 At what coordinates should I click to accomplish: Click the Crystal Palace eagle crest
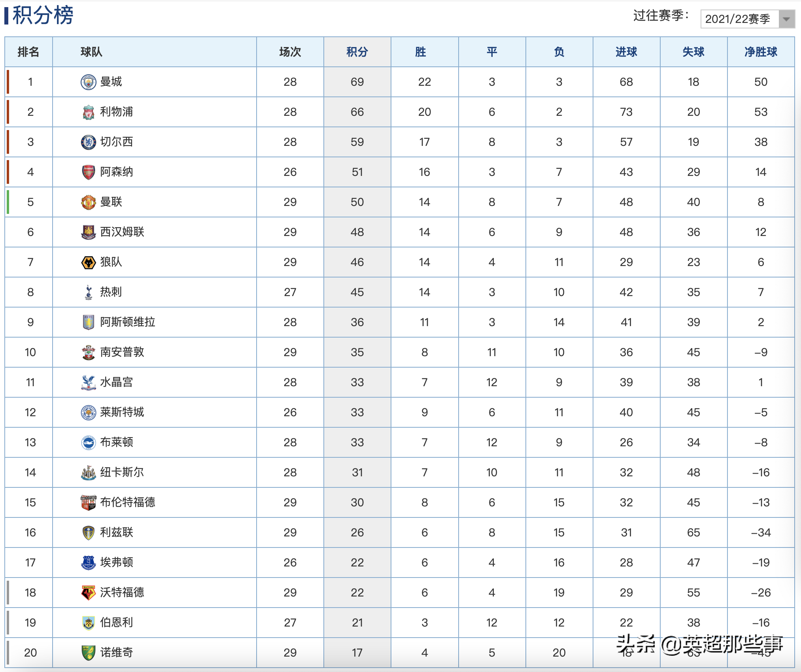88,383
